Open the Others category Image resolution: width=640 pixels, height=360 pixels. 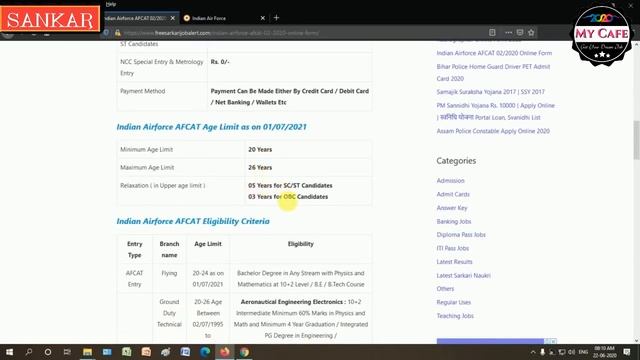445,289
